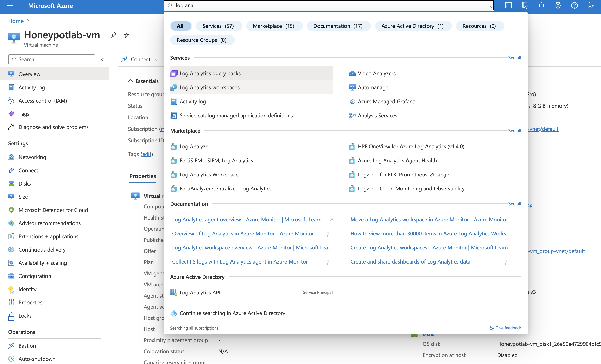
Task: Clear the global search box text
Action: [x=489, y=5]
